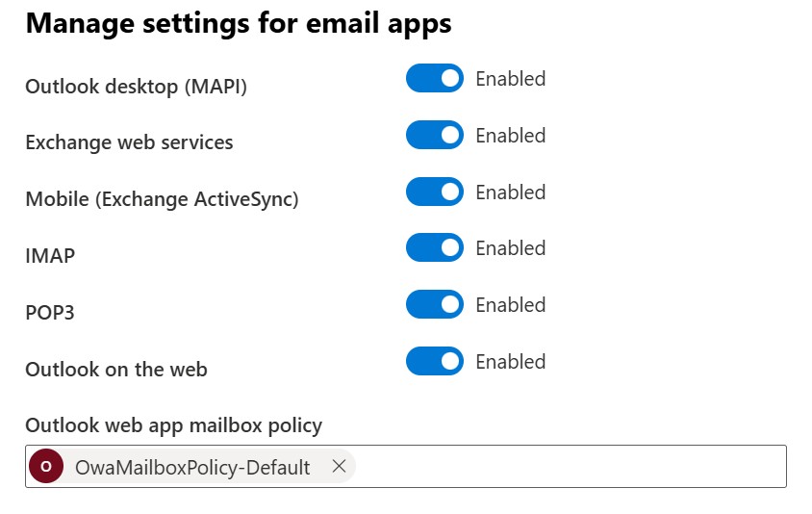Disable Exchange web services toggle

[x=435, y=135]
